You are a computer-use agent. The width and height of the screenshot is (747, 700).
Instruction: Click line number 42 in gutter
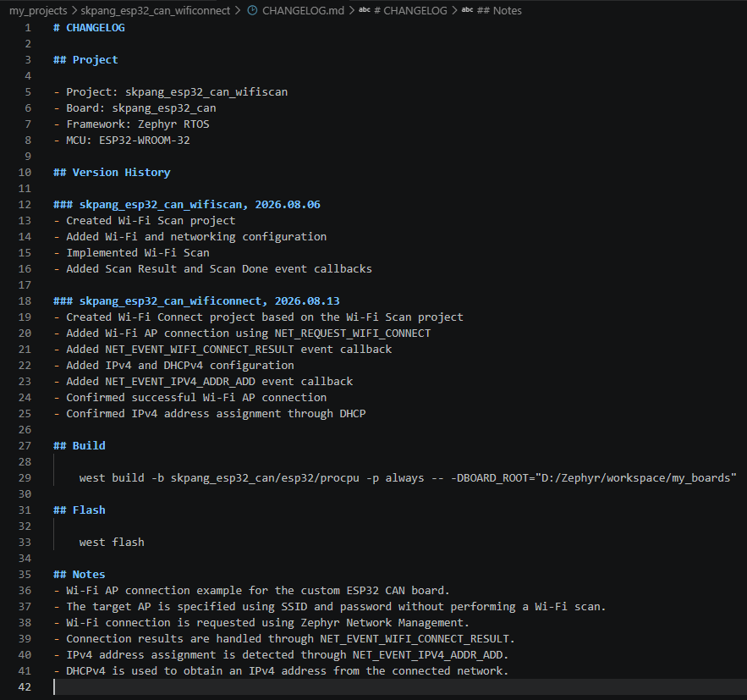coord(25,686)
